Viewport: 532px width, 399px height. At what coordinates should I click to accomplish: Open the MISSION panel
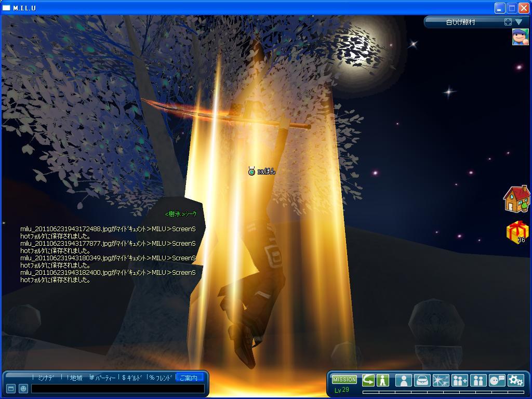[344, 380]
